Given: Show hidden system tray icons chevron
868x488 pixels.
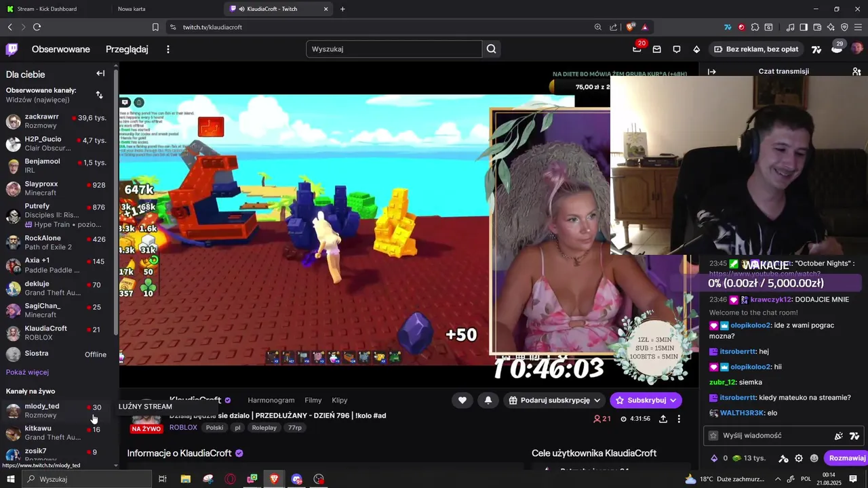Looking at the screenshot, I should click(x=777, y=479).
